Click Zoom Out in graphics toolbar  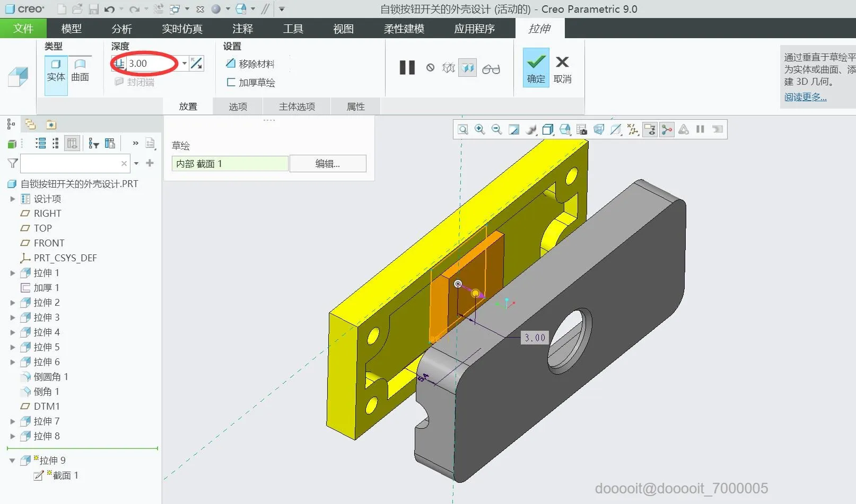497,130
